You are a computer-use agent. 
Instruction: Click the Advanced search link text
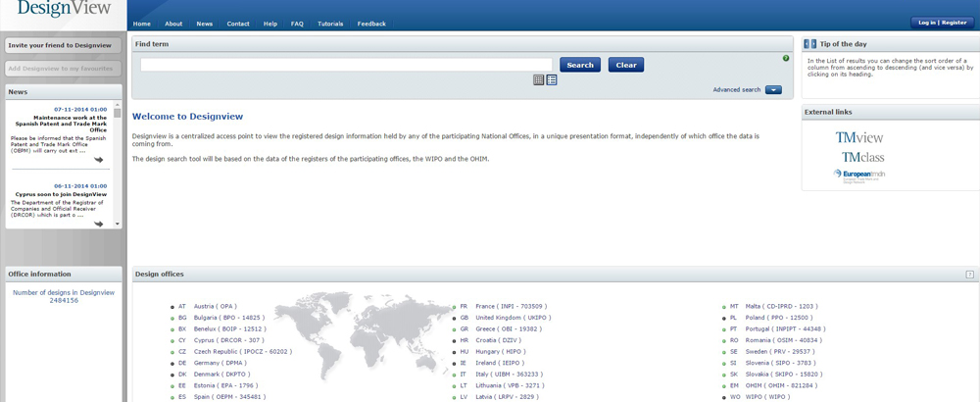(737, 90)
